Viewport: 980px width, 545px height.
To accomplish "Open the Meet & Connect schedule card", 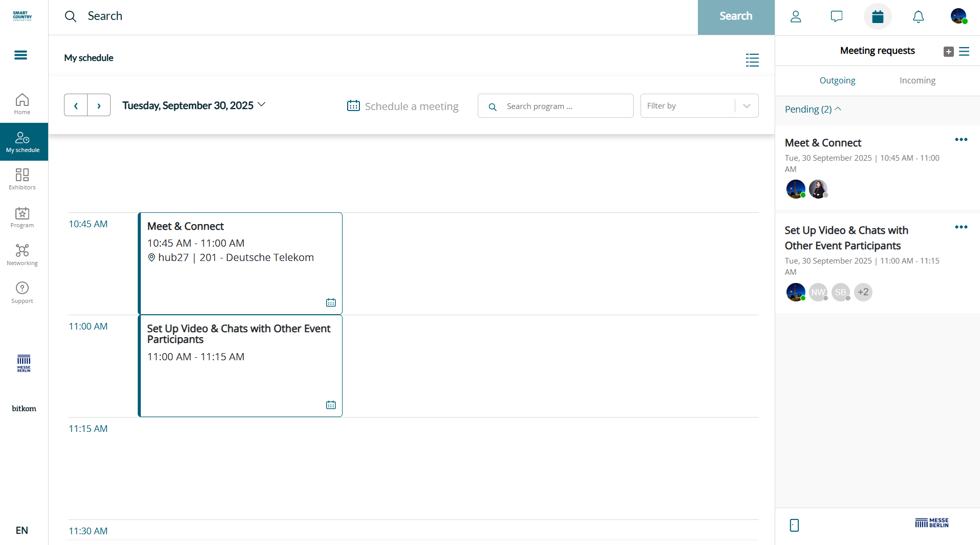I will 240,264.
